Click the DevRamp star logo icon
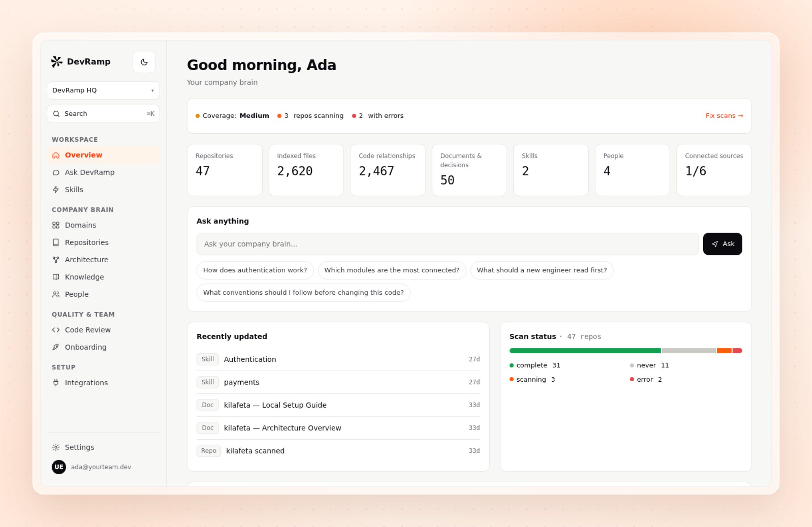812x527 pixels. click(57, 62)
